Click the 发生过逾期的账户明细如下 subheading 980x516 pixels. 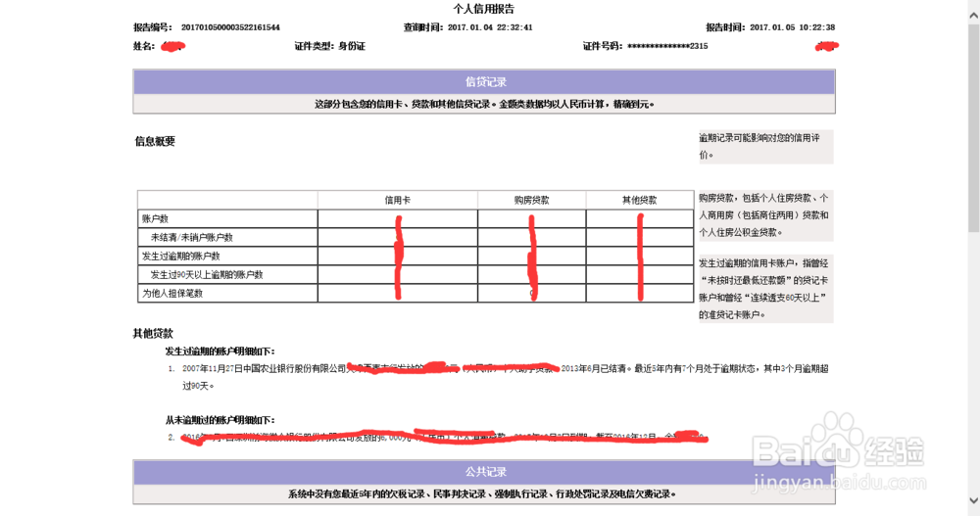point(220,352)
